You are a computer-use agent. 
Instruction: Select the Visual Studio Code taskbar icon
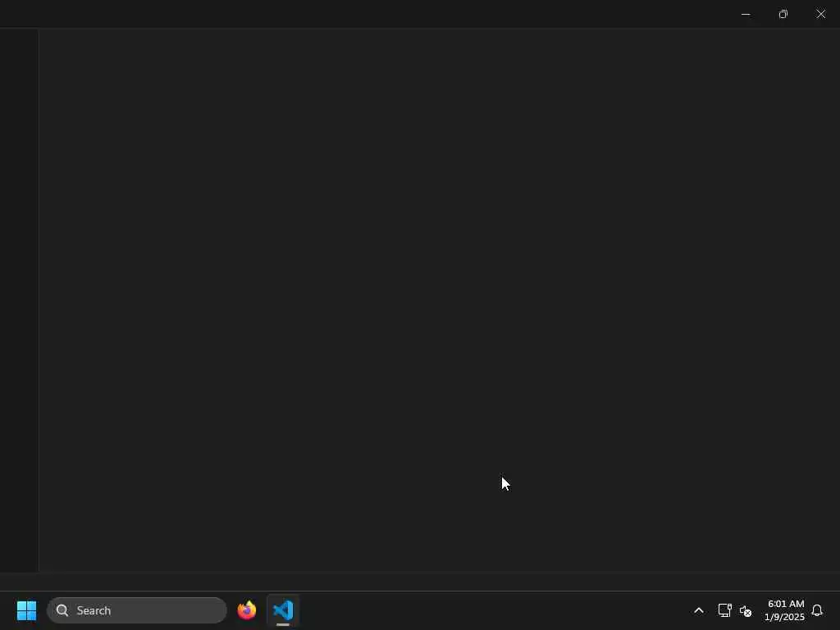(x=283, y=610)
